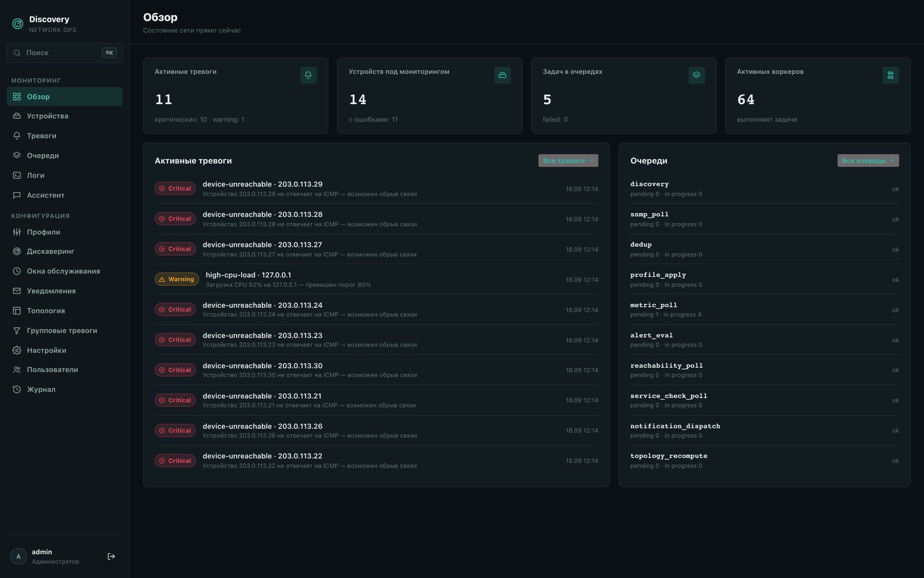Click the Critical badge for 203.0.113.24
The height and width of the screenshot is (578, 924).
(176, 310)
